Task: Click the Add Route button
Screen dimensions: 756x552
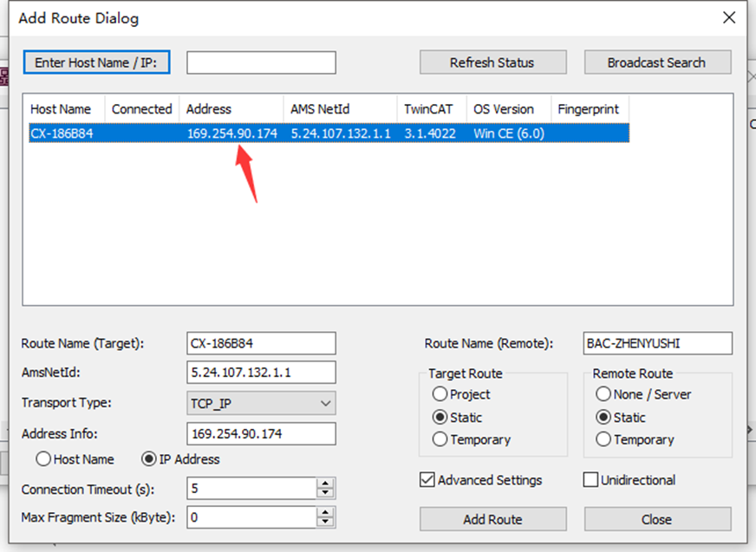Action: (x=492, y=519)
